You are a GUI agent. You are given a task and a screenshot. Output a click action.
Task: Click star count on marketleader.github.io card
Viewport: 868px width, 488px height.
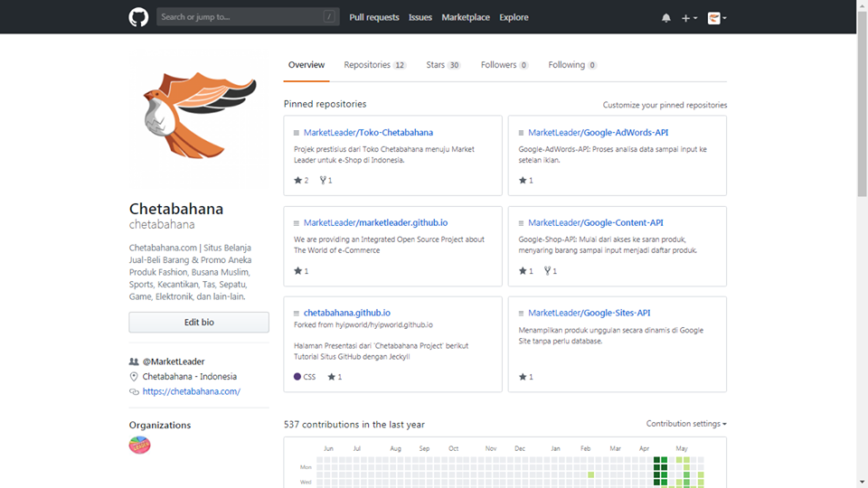click(x=301, y=271)
